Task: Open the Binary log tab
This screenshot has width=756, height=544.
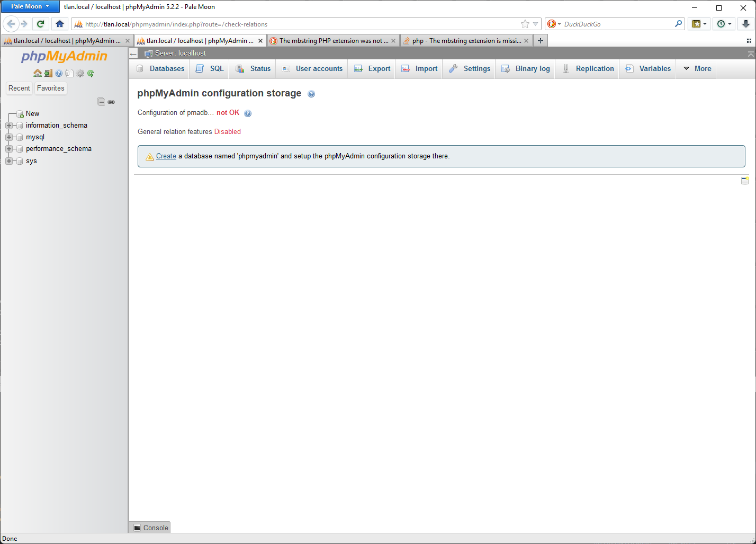Action: tap(526, 69)
